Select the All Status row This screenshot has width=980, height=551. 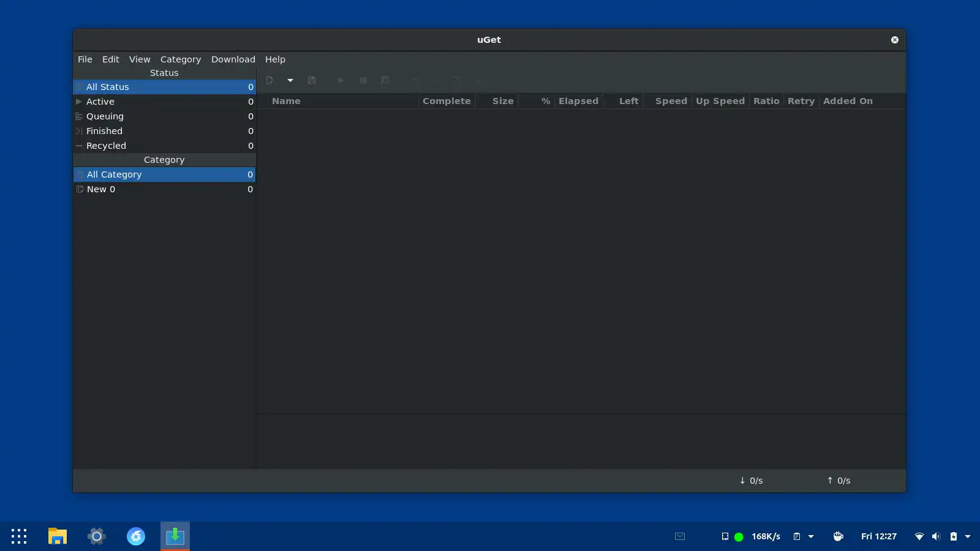coord(164,87)
